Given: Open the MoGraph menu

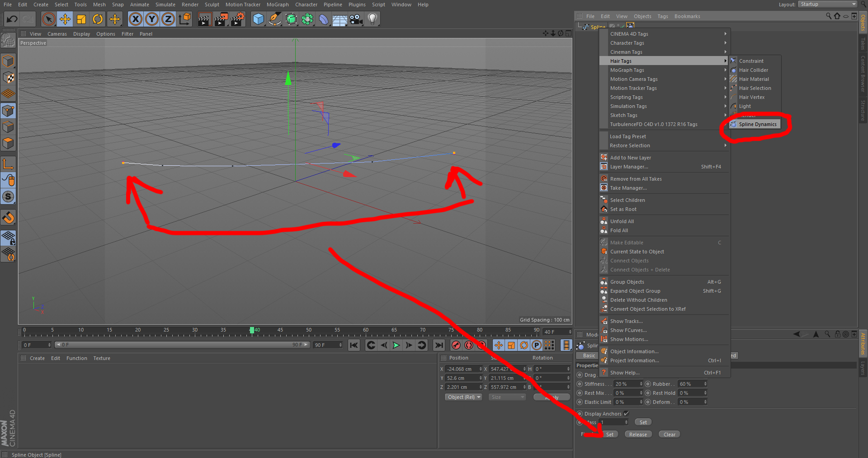Looking at the screenshot, I should point(278,5).
